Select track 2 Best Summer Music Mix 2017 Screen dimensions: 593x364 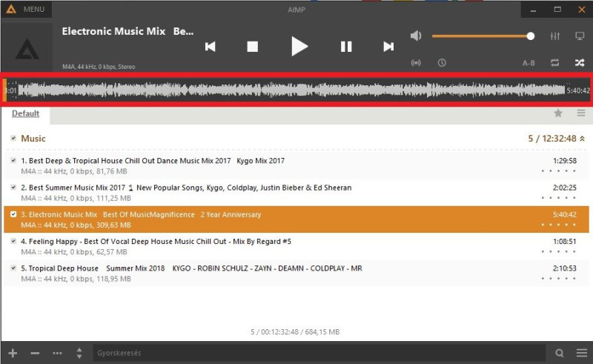pos(296,193)
